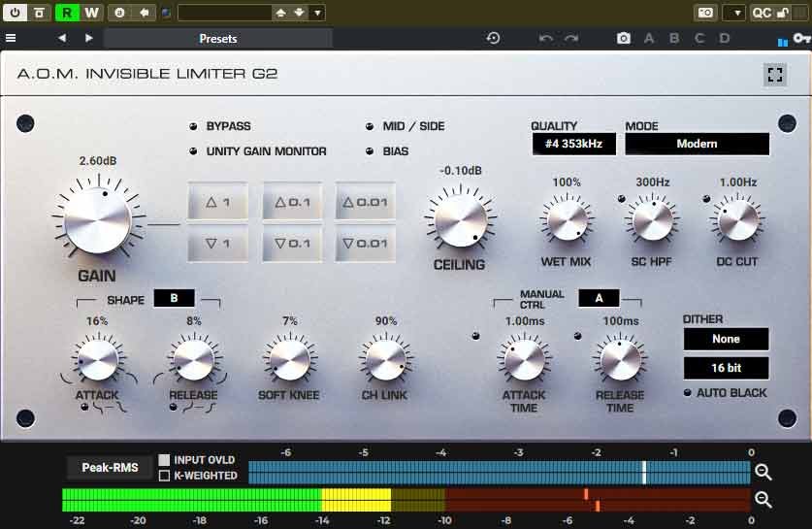Toggle the BIAS switch
Image resolution: width=812 pixels, height=529 pixels.
click(370, 151)
